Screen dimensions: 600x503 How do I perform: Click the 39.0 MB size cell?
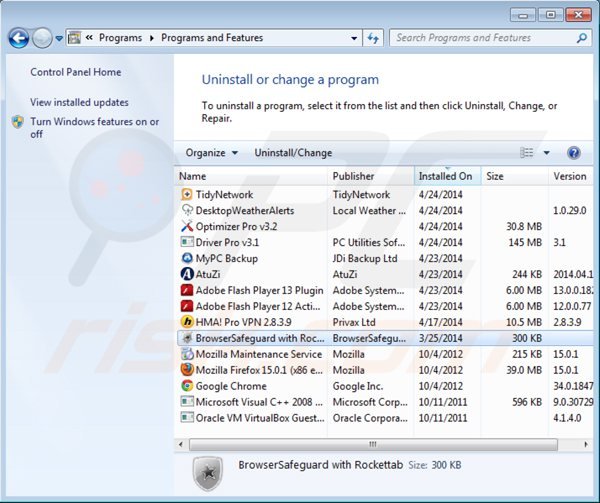click(x=524, y=370)
